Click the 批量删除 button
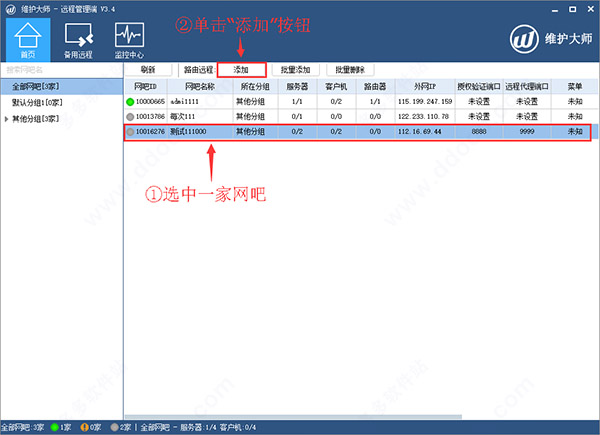Image resolution: width=600 pixels, height=435 pixels. [x=350, y=70]
